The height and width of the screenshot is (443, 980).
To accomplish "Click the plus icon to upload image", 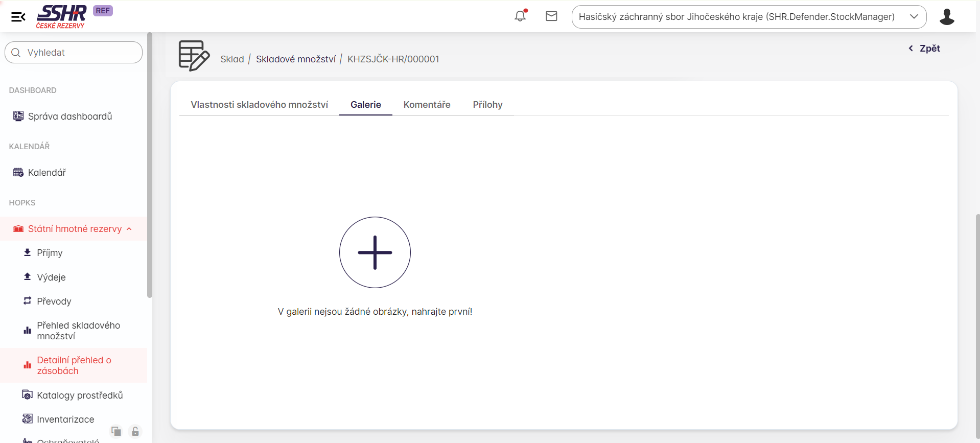I will tap(375, 252).
